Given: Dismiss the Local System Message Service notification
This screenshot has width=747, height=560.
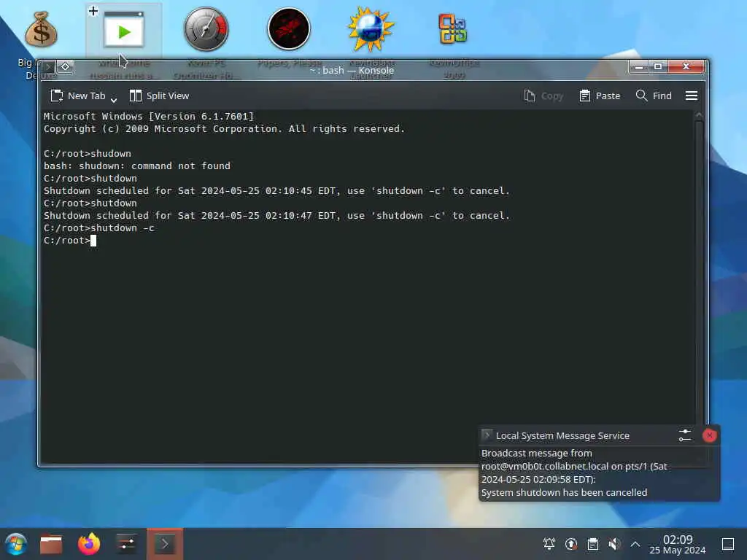Looking at the screenshot, I should point(709,435).
